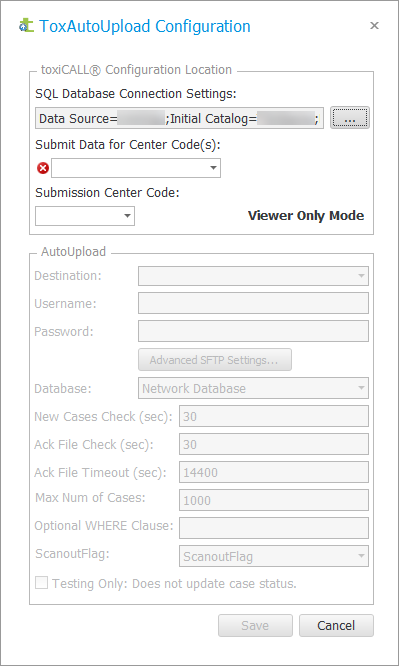Click the Ack File Timeout field showing 14400
The height and width of the screenshot is (666, 399).
(x=274, y=472)
